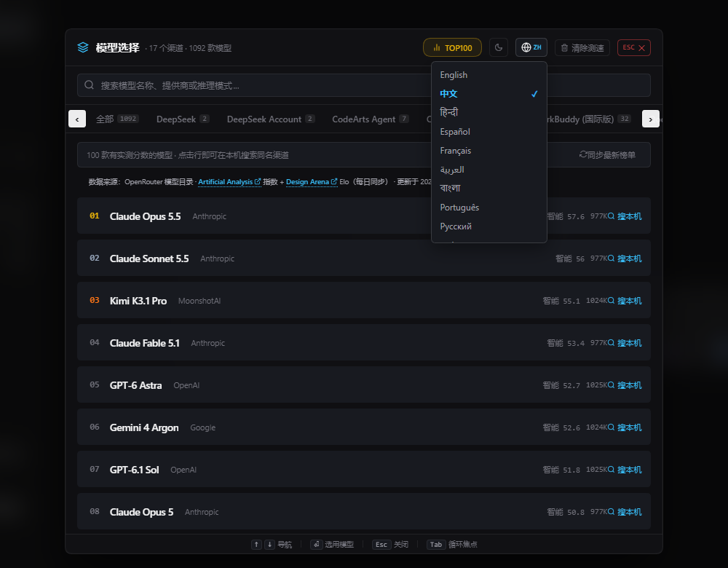
Task: Select the Claude Opus 5 row
Action: point(363,512)
